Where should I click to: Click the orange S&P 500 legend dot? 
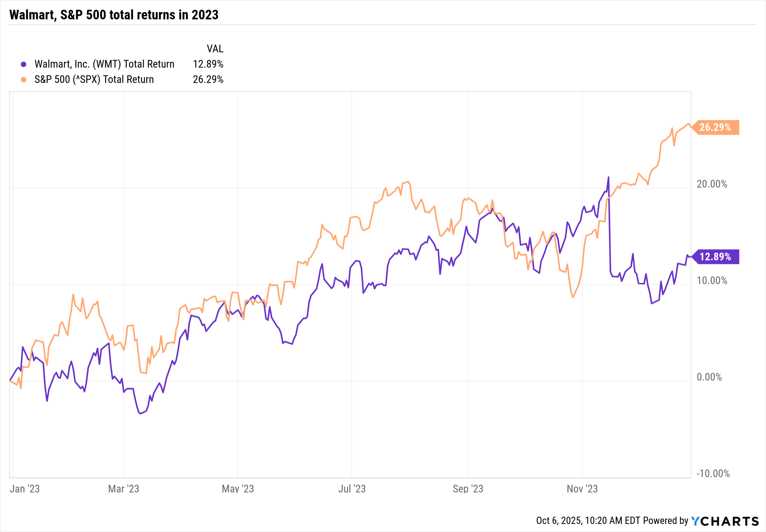coord(24,80)
